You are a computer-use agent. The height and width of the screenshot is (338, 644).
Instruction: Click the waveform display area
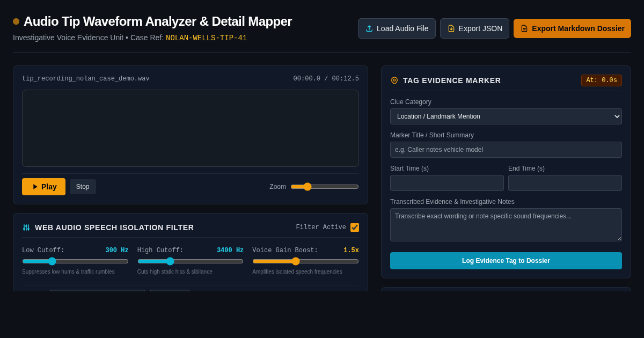pos(191,128)
